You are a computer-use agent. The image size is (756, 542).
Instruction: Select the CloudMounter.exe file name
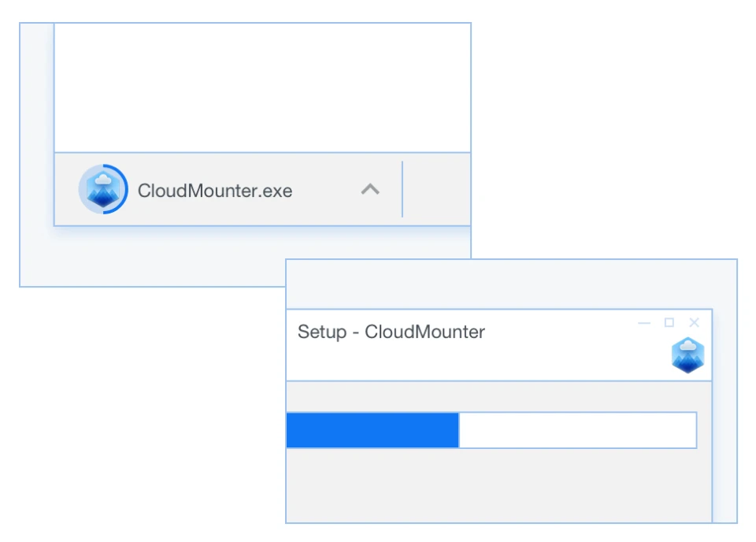pyautogui.click(x=215, y=191)
